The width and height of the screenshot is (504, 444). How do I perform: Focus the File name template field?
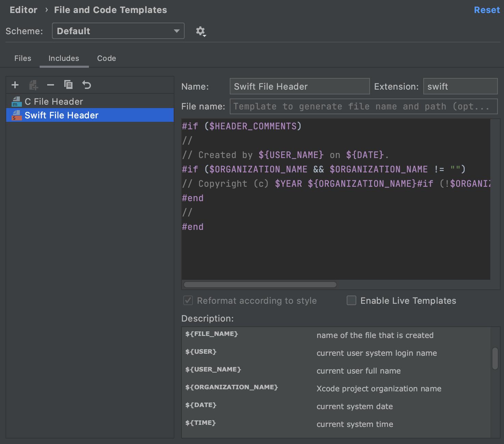click(x=364, y=106)
